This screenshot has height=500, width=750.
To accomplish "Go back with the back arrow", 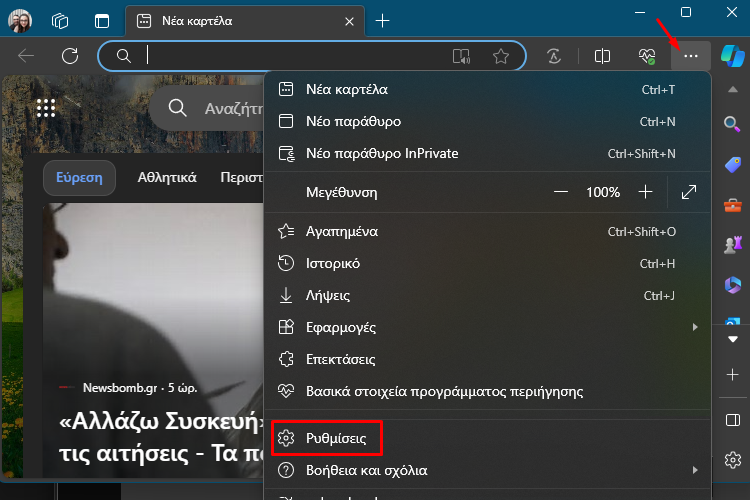I will coord(26,56).
